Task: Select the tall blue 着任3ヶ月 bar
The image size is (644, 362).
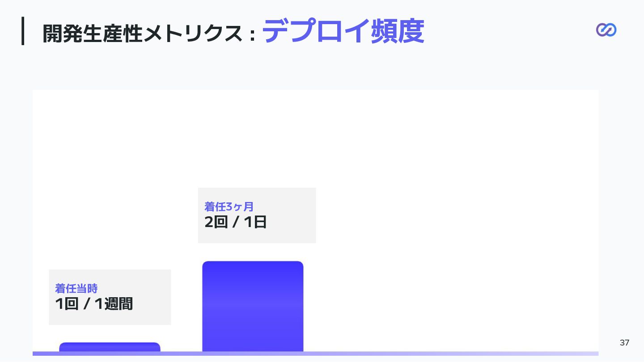Action: (x=253, y=307)
